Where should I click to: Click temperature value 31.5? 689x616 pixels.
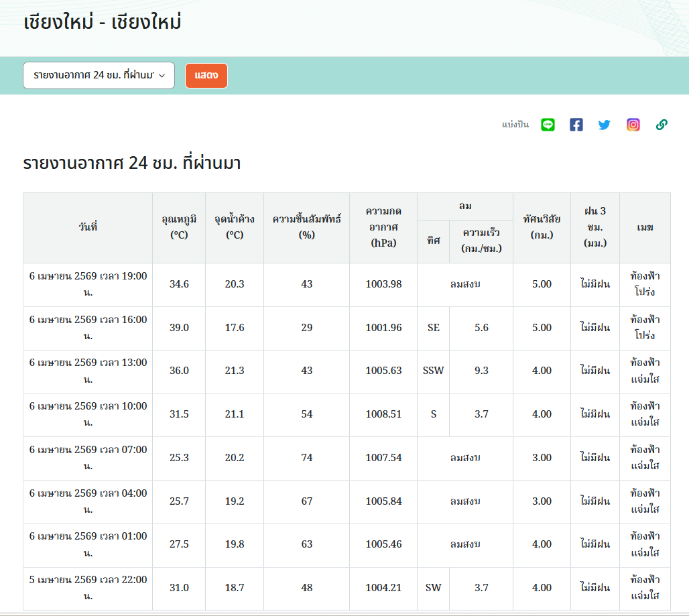click(179, 414)
